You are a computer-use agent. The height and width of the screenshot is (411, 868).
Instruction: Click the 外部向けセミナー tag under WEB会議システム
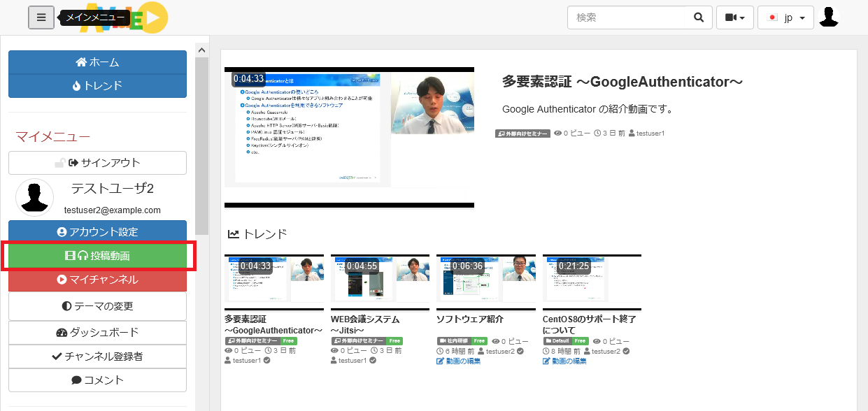360,341
